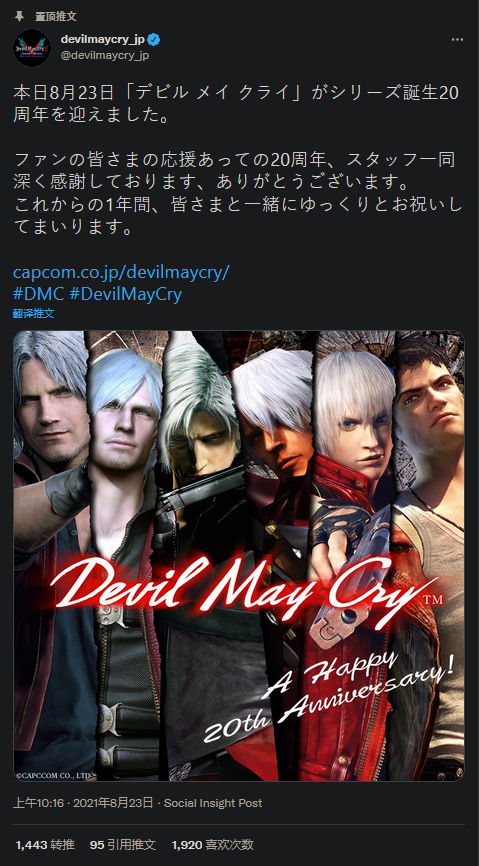Click the black-haired Dante panel in the image

(x=428, y=556)
